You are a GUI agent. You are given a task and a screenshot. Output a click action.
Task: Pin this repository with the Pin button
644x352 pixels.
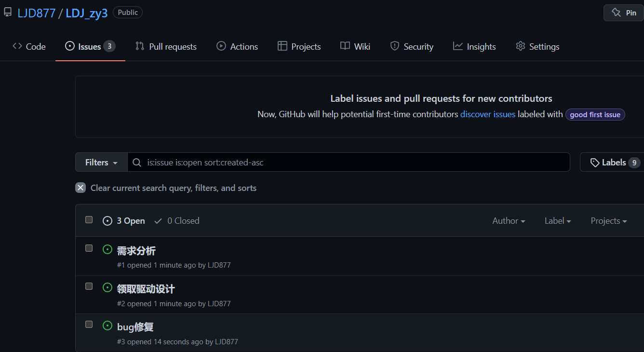(x=624, y=13)
